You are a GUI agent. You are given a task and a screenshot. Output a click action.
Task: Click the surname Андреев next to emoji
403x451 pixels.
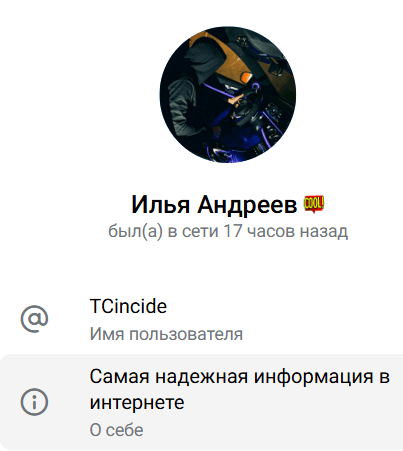[x=247, y=205]
